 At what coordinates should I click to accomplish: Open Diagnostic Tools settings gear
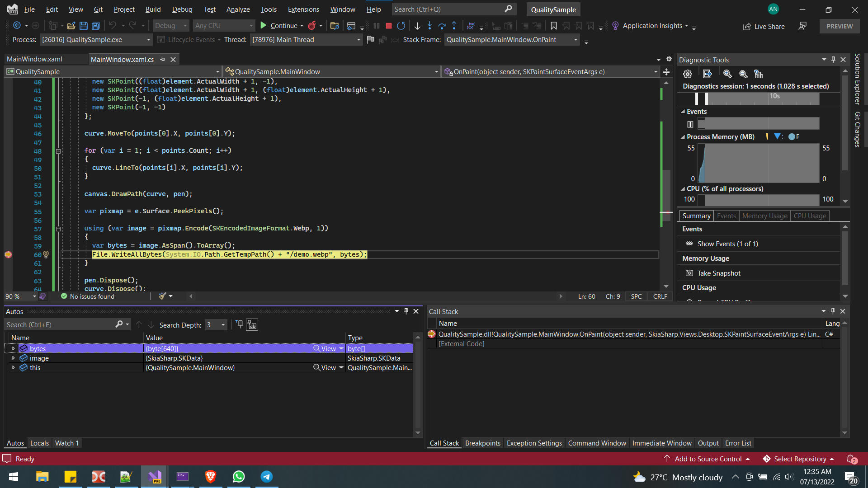point(687,74)
